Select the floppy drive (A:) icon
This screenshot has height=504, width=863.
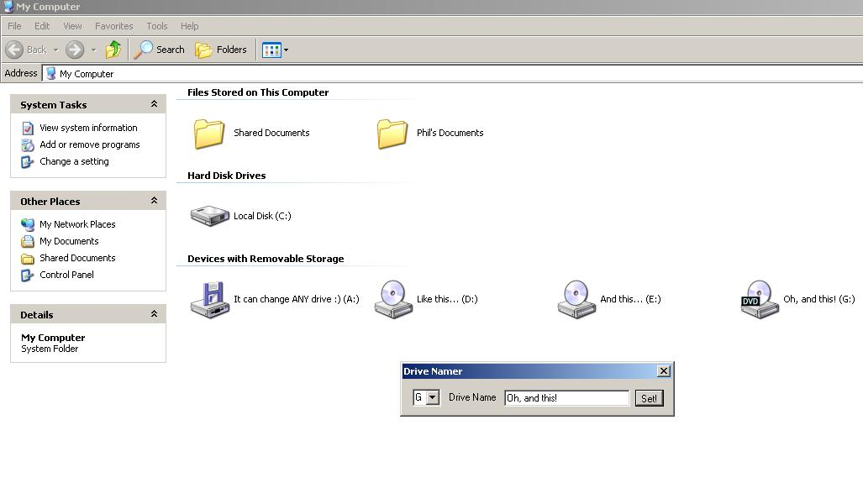(x=210, y=300)
